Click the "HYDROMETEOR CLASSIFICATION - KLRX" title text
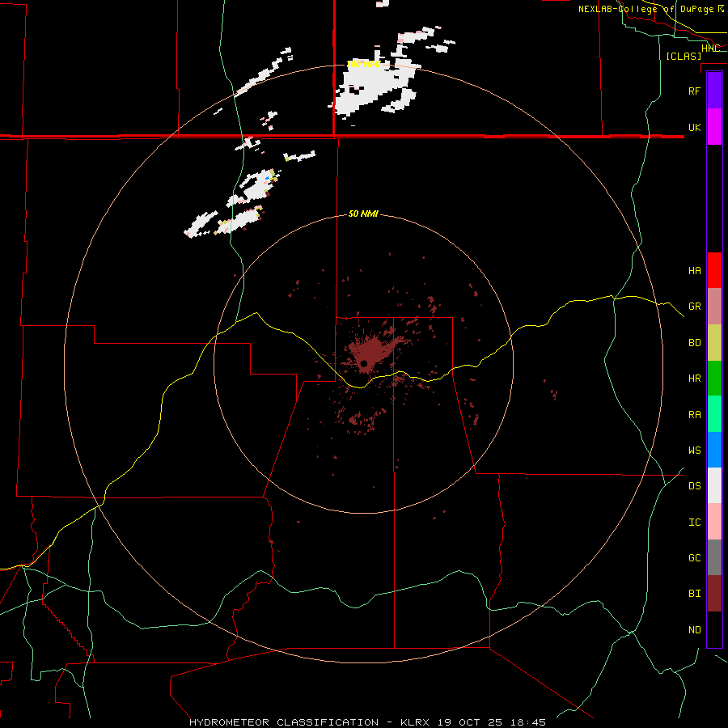Viewport: 728px width, 728px height. tap(311, 722)
